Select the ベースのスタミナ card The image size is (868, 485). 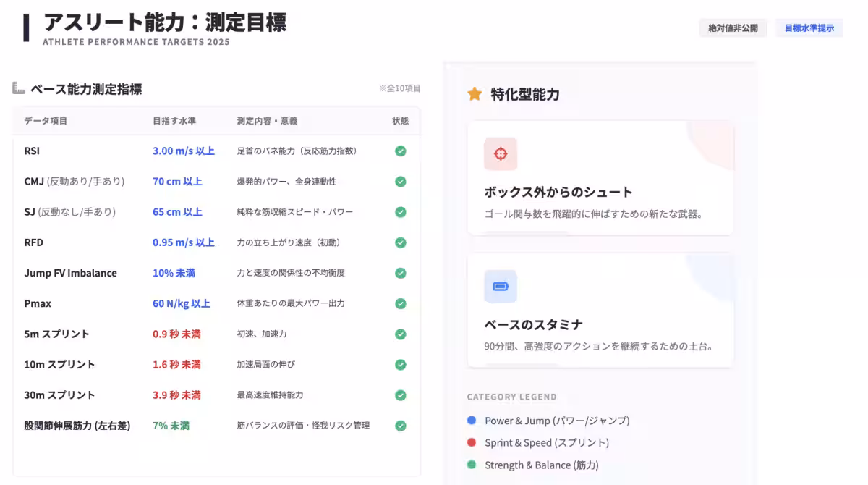point(600,310)
